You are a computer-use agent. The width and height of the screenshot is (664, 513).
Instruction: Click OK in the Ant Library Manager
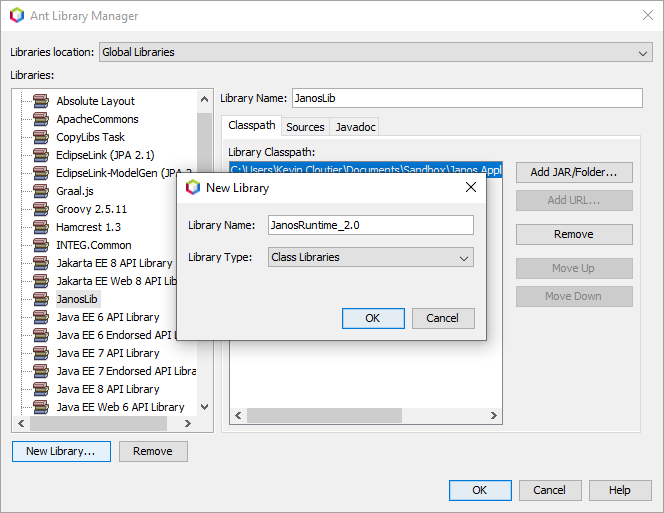(480, 491)
